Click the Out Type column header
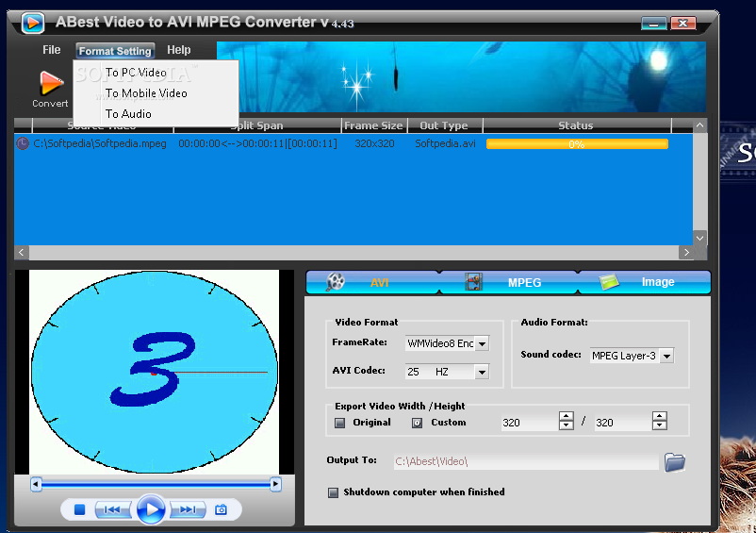 click(x=445, y=125)
